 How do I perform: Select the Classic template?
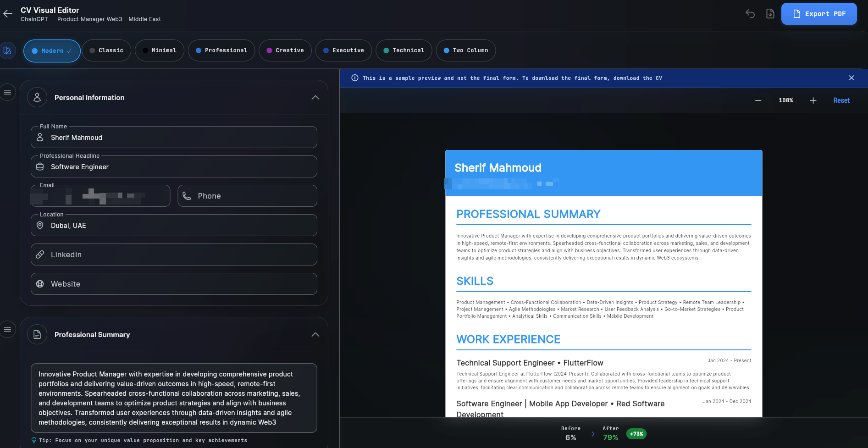(106, 50)
